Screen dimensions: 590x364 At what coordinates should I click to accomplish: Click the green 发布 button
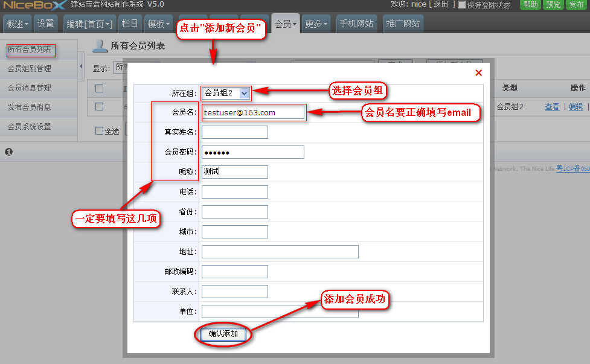(x=576, y=5)
